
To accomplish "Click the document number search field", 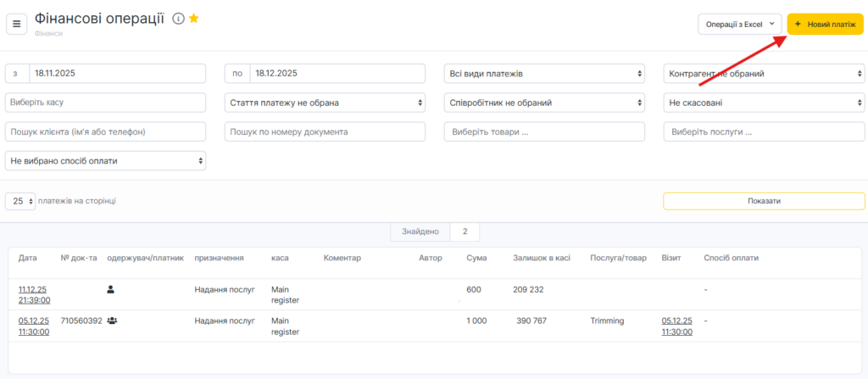I will tap(325, 131).
